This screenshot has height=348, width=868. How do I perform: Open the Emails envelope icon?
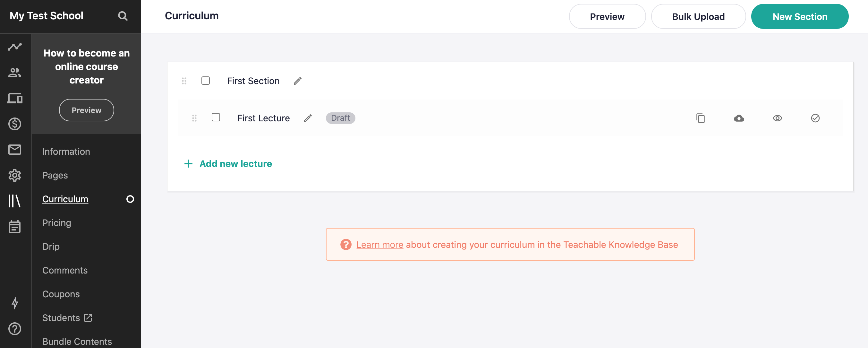click(x=15, y=149)
